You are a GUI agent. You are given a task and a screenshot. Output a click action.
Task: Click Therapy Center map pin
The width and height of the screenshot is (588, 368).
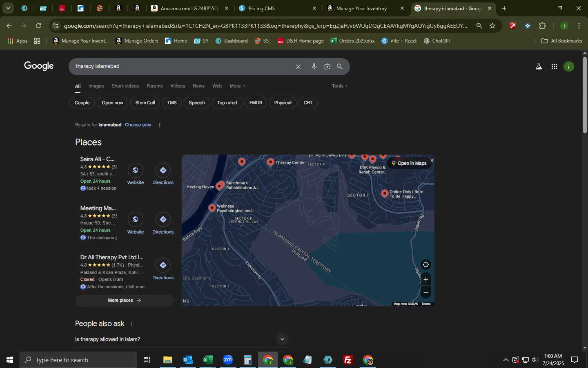tap(270, 162)
